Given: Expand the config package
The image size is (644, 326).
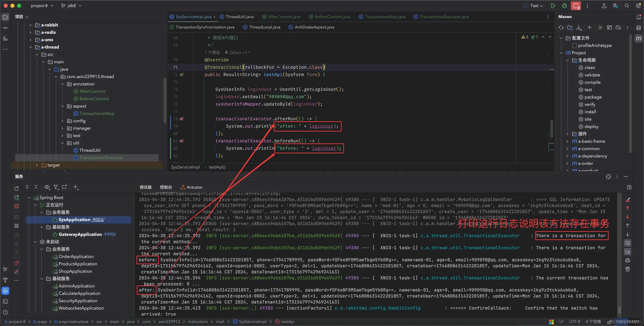Looking at the screenshot, I should 62,121.
